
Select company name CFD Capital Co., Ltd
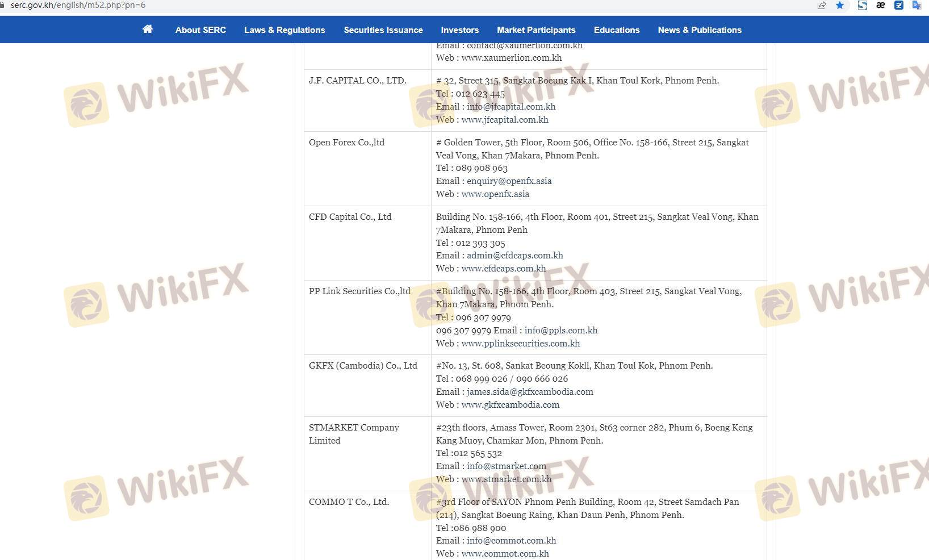pos(350,217)
